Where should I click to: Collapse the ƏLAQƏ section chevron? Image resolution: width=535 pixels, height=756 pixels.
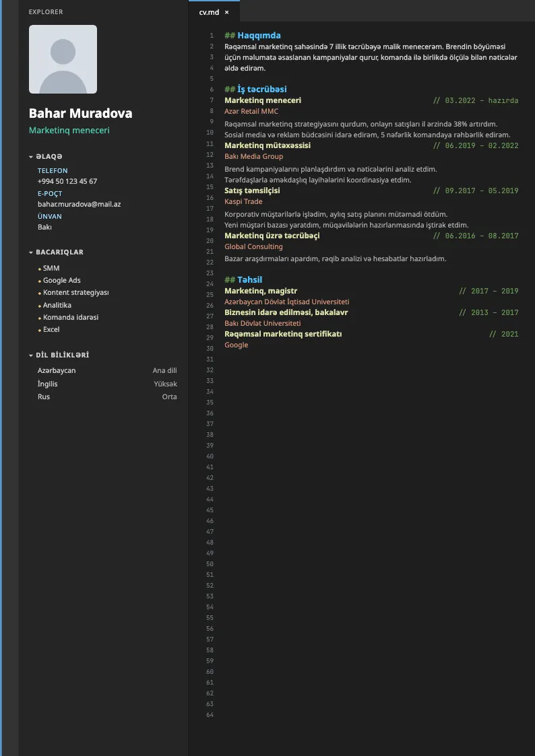click(x=31, y=157)
